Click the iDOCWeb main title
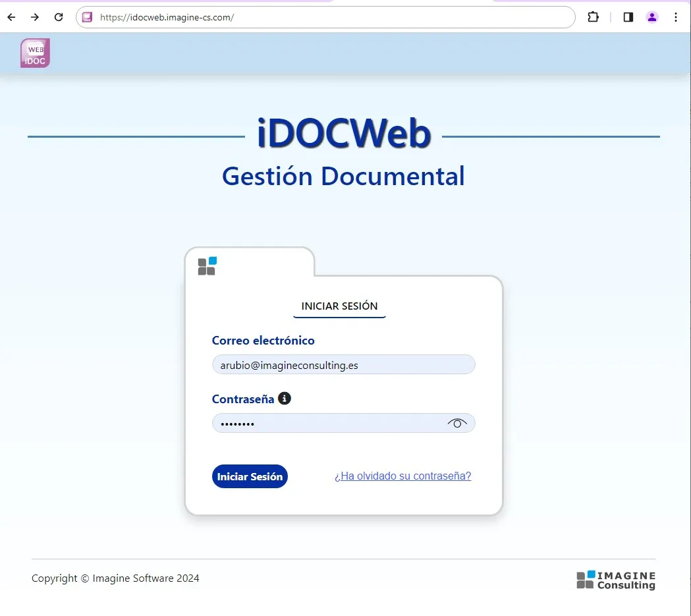This screenshot has width=691, height=616. point(343,134)
